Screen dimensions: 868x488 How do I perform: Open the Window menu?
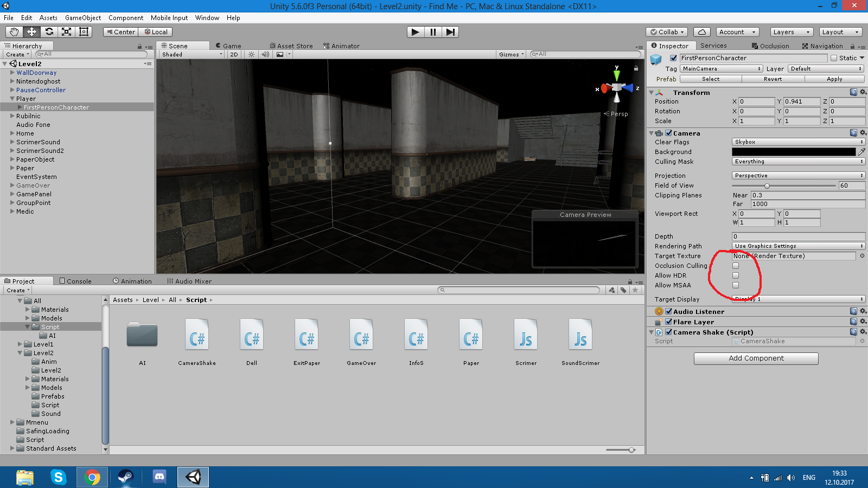(207, 18)
